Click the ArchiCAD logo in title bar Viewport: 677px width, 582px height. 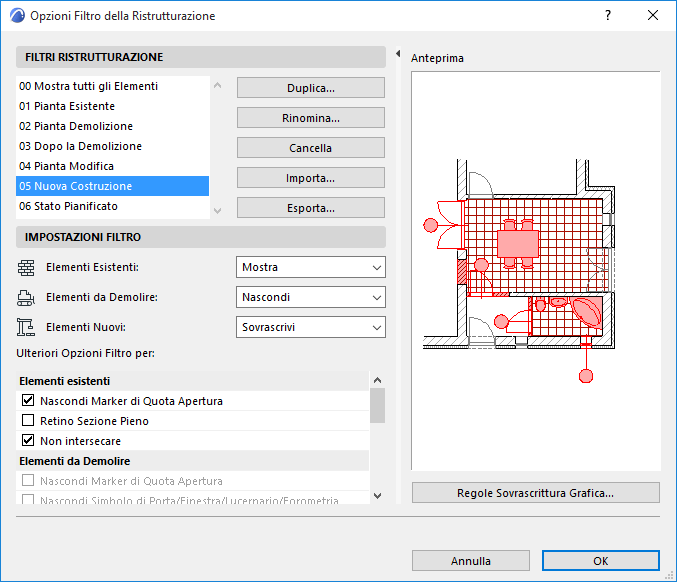(17, 16)
